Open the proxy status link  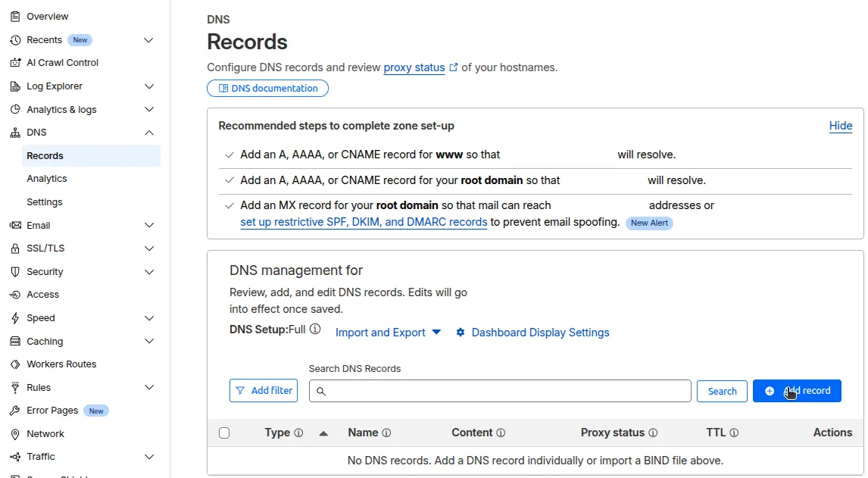414,67
